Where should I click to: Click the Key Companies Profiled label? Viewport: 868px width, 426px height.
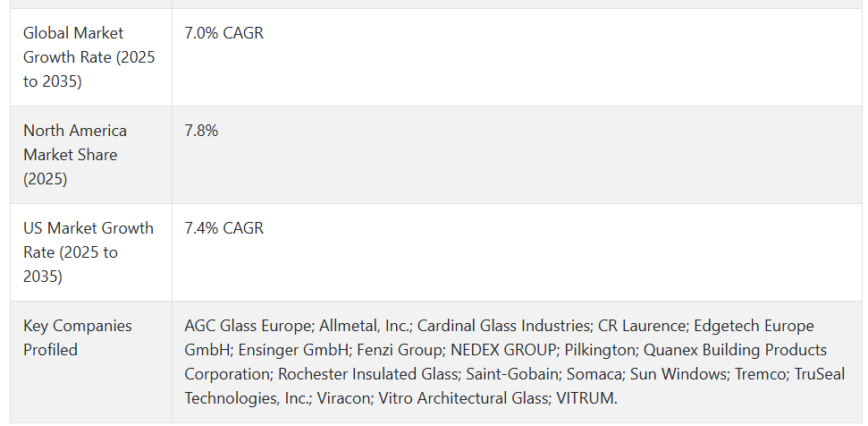click(78, 337)
